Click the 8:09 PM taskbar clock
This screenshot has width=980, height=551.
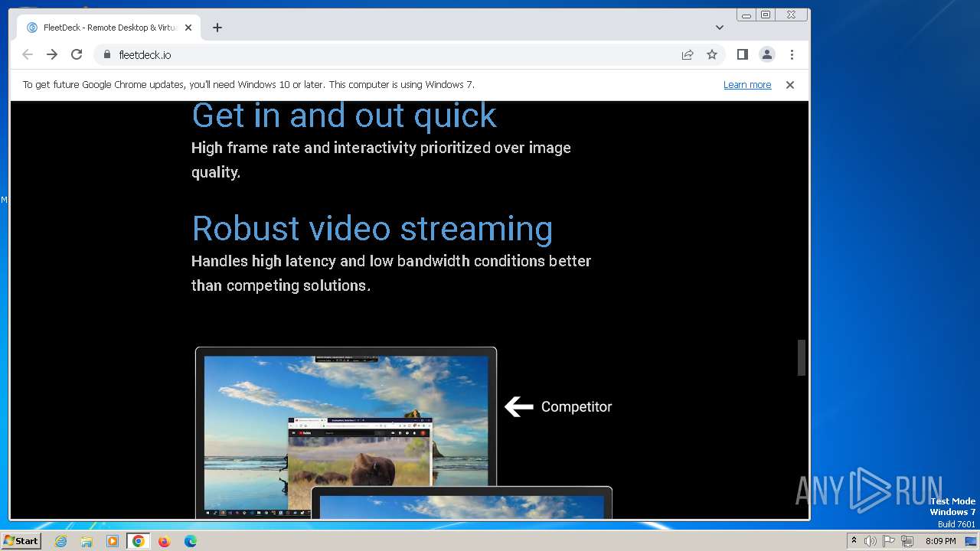(941, 541)
